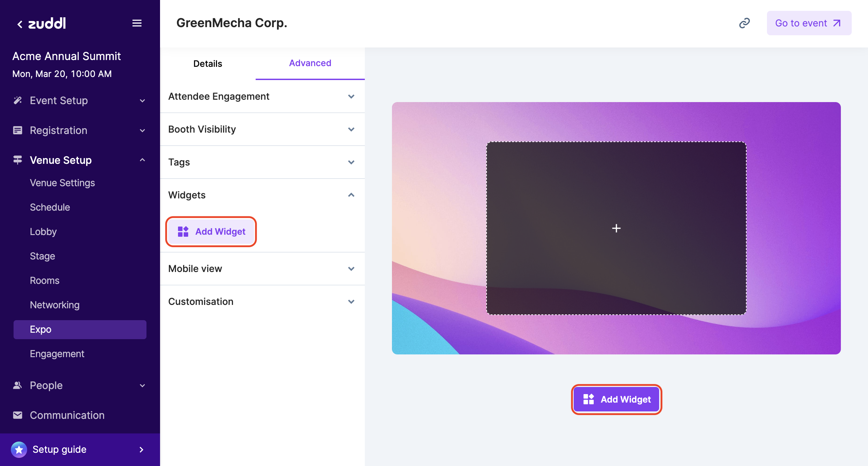868x466 pixels.
Task: Open the hamburger menu in the sidebar
Action: click(x=137, y=23)
